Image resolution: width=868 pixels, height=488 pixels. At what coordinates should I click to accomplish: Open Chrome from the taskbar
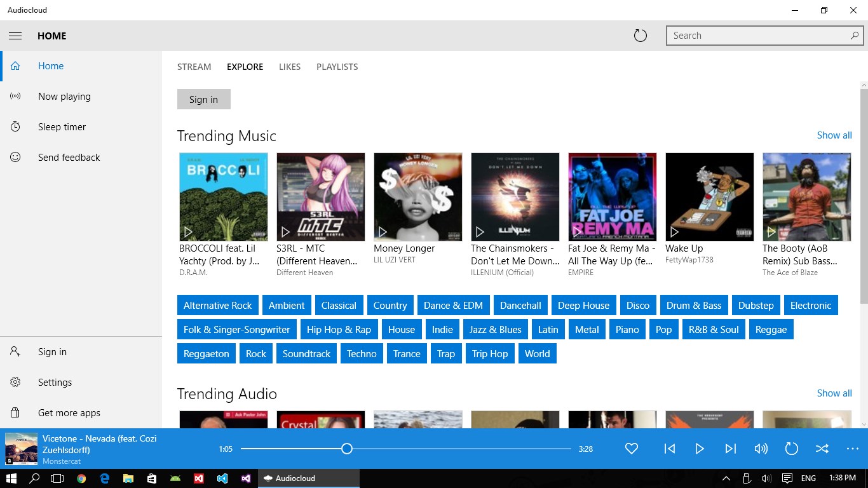pos(81,478)
